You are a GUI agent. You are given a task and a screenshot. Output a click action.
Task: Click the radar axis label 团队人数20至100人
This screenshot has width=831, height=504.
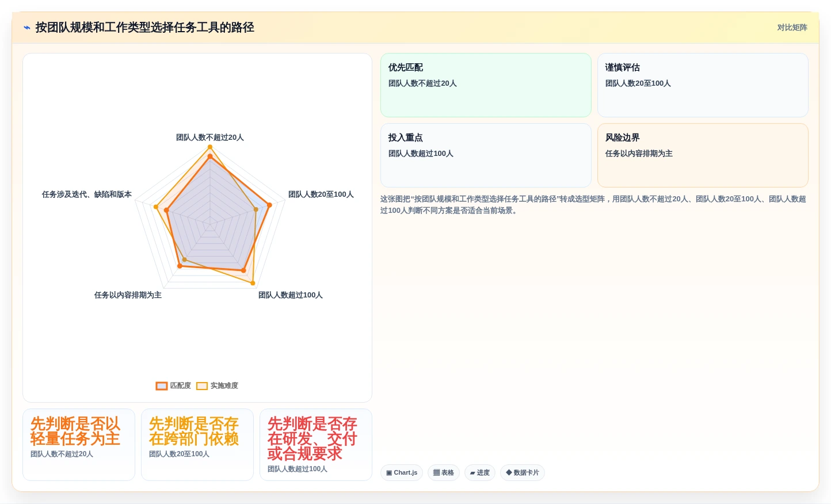click(x=321, y=194)
